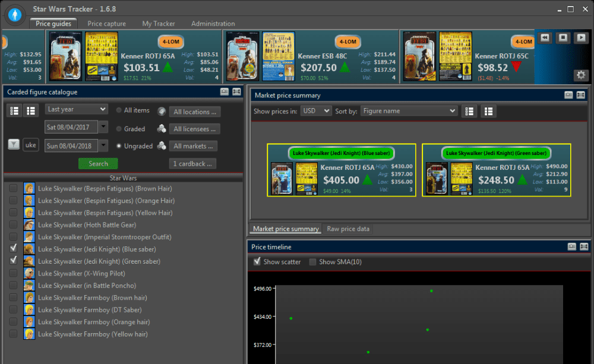
Task: Select compact list view in catalogue toolbar
Action: point(31,110)
